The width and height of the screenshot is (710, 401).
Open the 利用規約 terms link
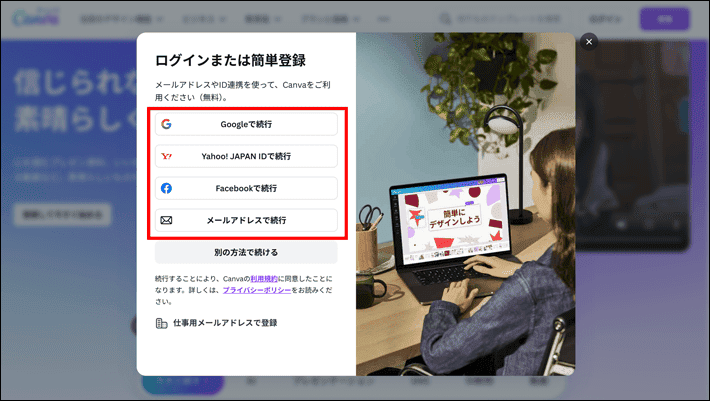264,279
